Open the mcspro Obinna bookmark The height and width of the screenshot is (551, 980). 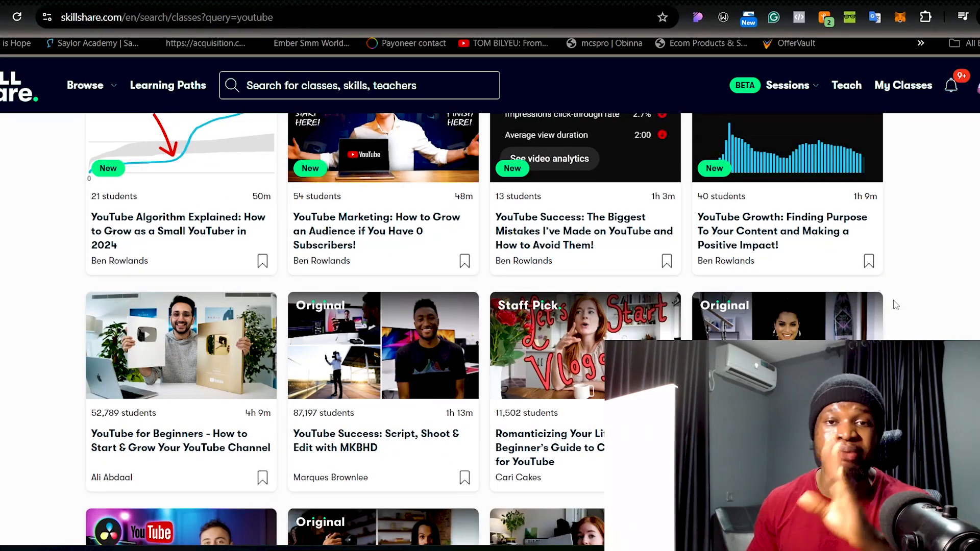coord(604,43)
